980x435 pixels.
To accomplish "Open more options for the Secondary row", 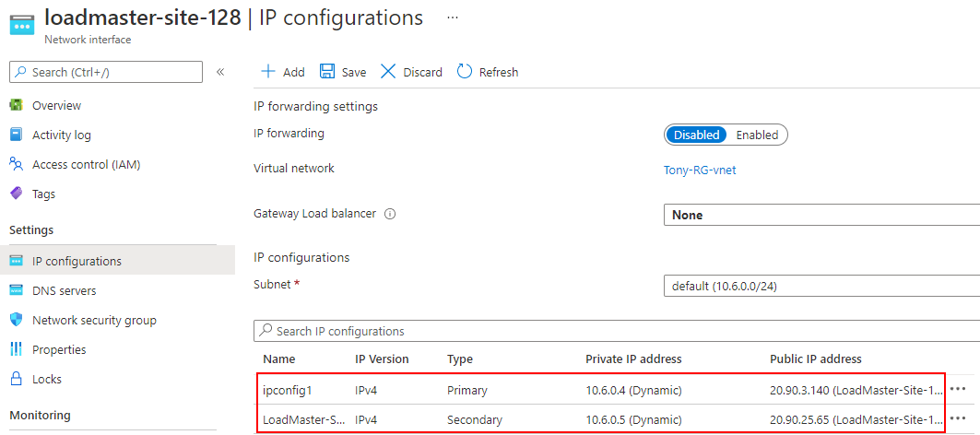I will [958, 418].
